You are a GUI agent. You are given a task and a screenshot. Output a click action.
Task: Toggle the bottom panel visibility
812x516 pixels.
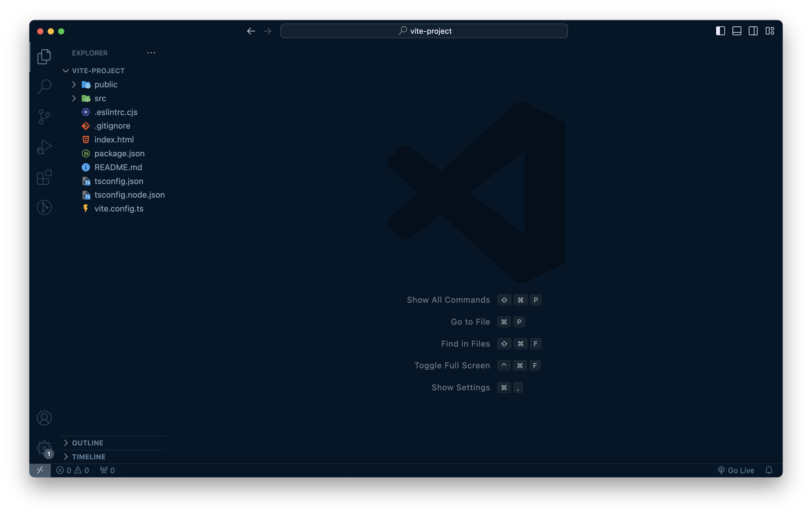[737, 31]
